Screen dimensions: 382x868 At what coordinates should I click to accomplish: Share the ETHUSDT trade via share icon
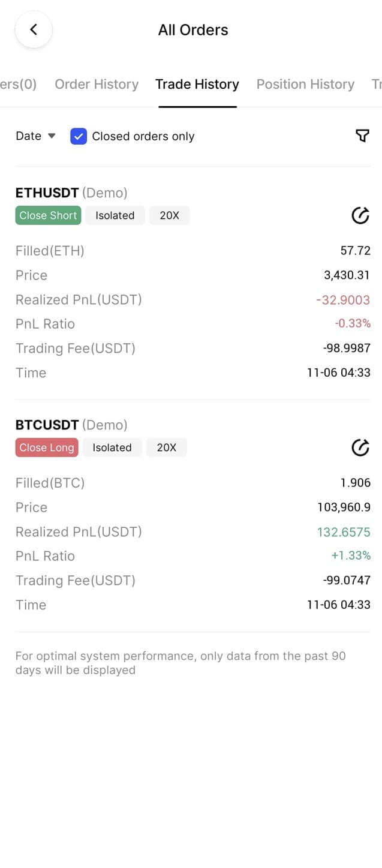click(x=360, y=215)
